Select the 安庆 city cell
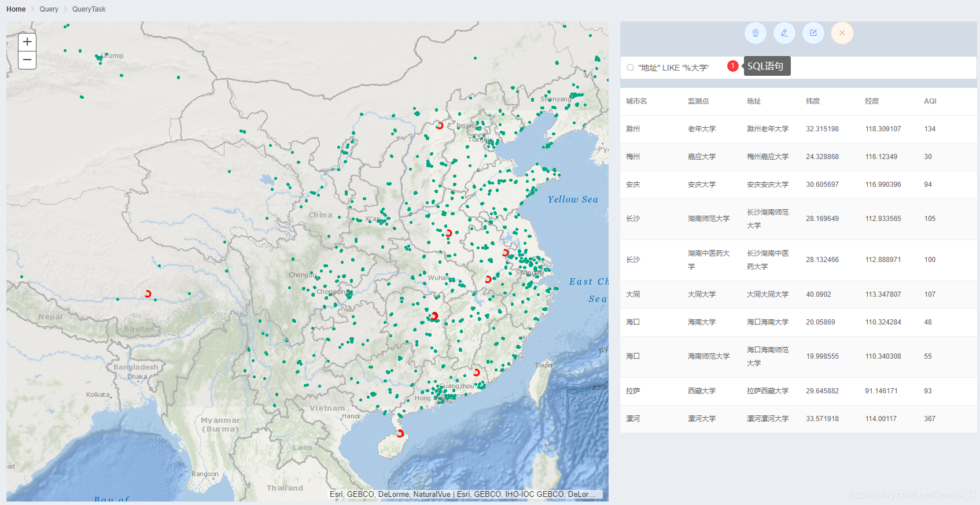980x505 pixels. tap(633, 185)
